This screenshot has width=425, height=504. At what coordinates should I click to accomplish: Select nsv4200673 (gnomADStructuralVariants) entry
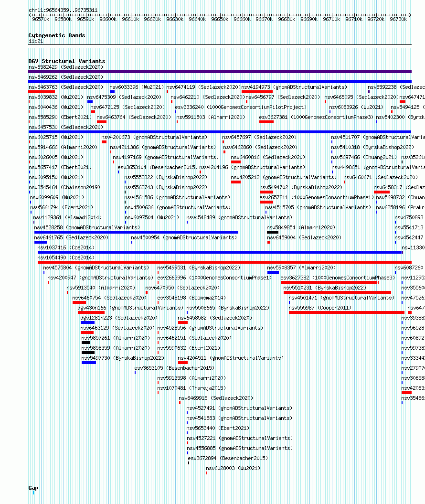[x=155, y=137]
